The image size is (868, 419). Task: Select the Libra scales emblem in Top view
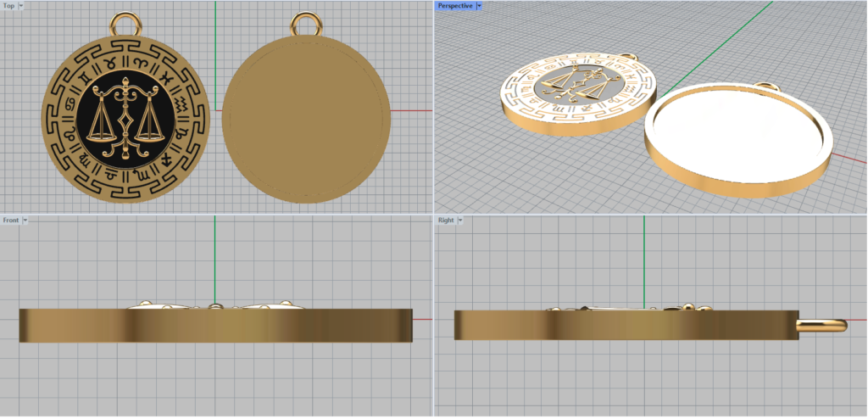tap(125, 119)
